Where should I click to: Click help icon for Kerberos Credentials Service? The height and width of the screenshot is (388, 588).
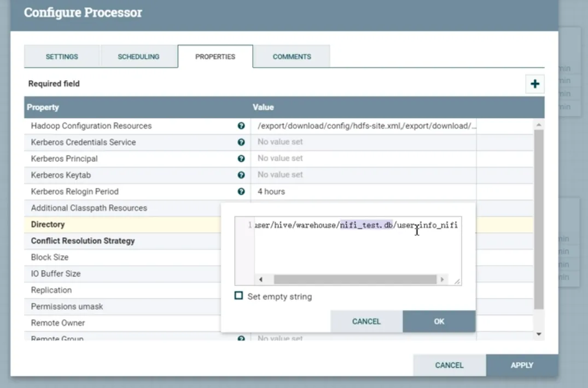pos(241,142)
